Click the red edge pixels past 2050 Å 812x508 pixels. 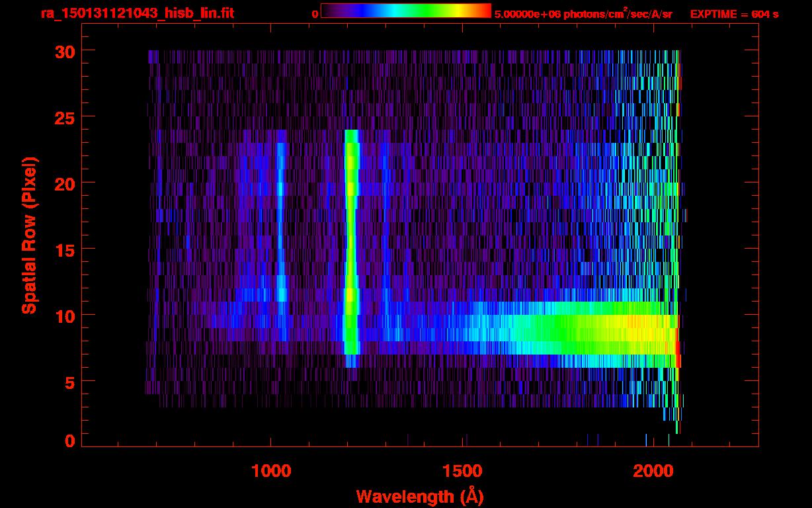(678, 360)
